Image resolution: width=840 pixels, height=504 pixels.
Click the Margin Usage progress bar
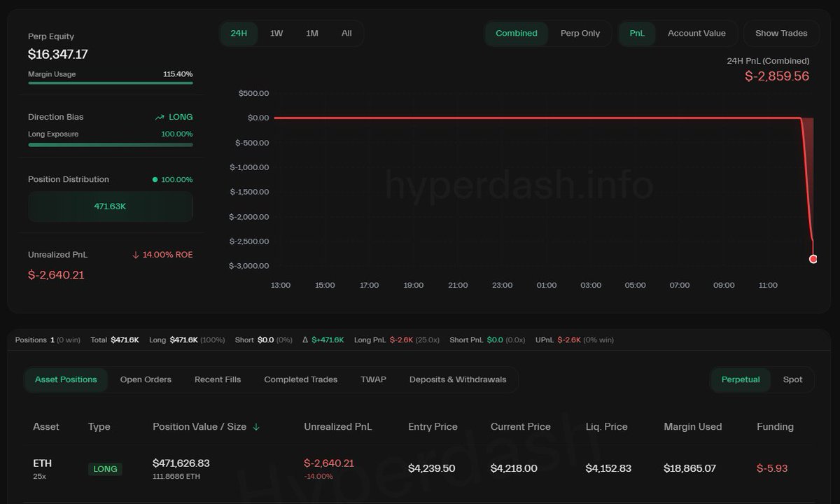(111, 83)
